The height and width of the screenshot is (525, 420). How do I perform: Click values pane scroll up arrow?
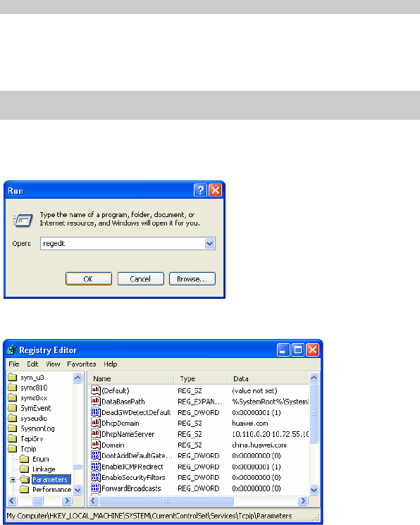[314, 378]
